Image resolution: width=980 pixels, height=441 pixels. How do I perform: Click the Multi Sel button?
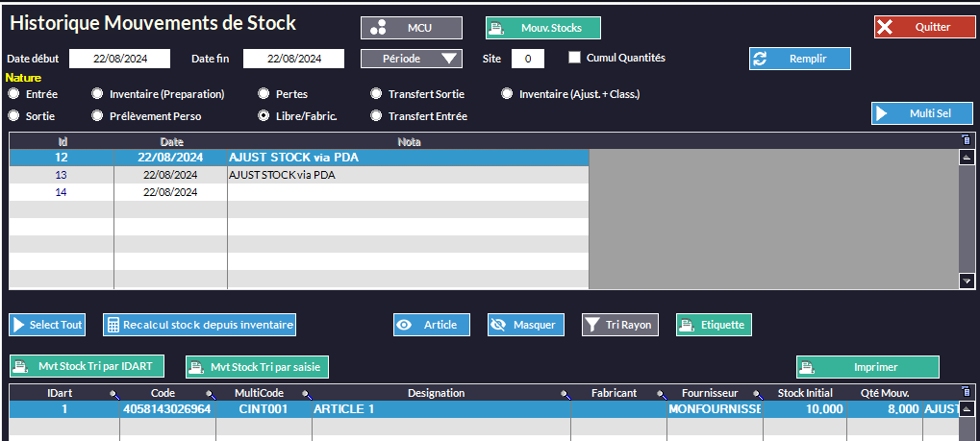coord(922,113)
